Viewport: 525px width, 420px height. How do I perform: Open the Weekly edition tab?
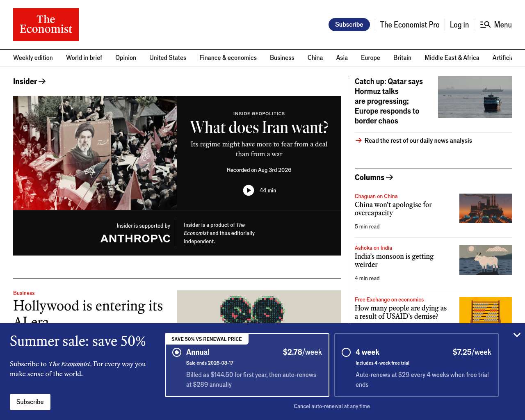[33, 58]
